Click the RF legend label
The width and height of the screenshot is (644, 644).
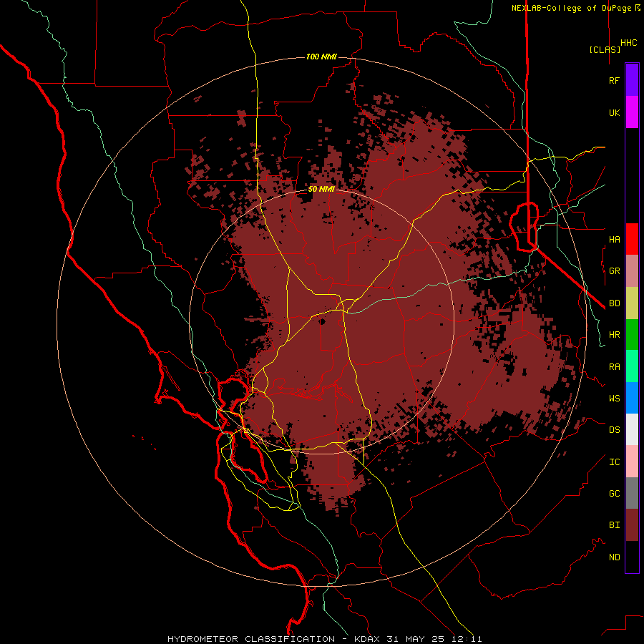614,80
